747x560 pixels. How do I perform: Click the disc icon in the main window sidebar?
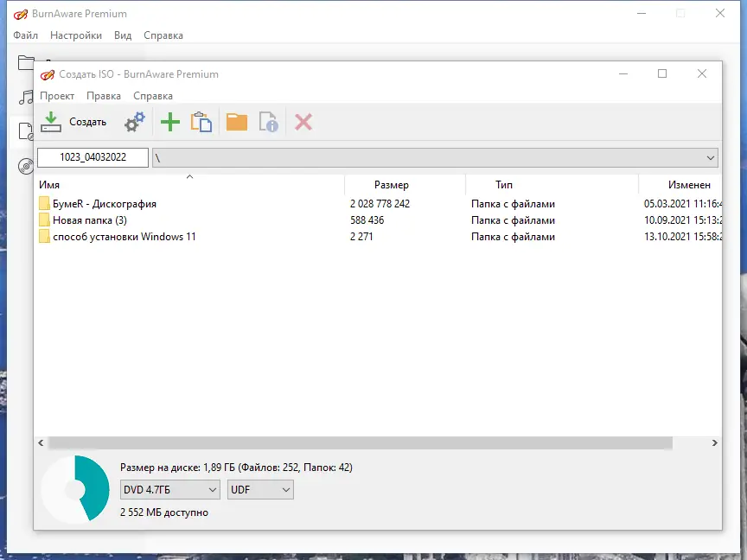pos(26,167)
